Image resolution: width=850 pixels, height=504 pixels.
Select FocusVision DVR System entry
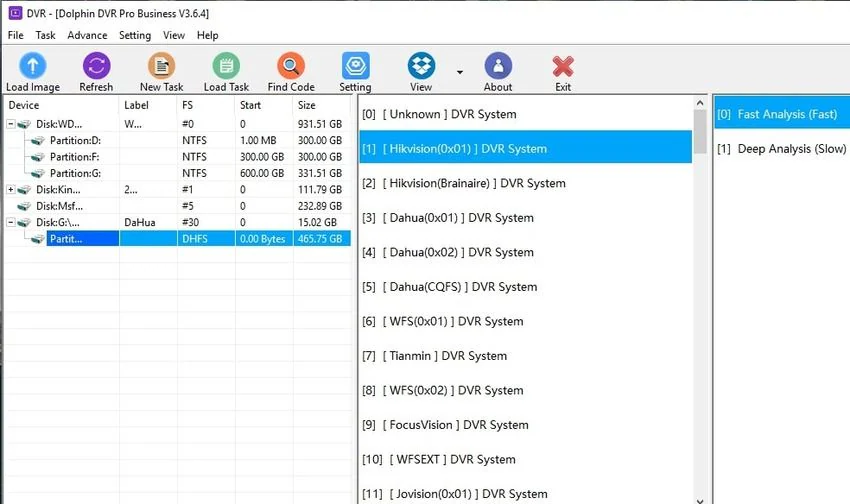525,425
